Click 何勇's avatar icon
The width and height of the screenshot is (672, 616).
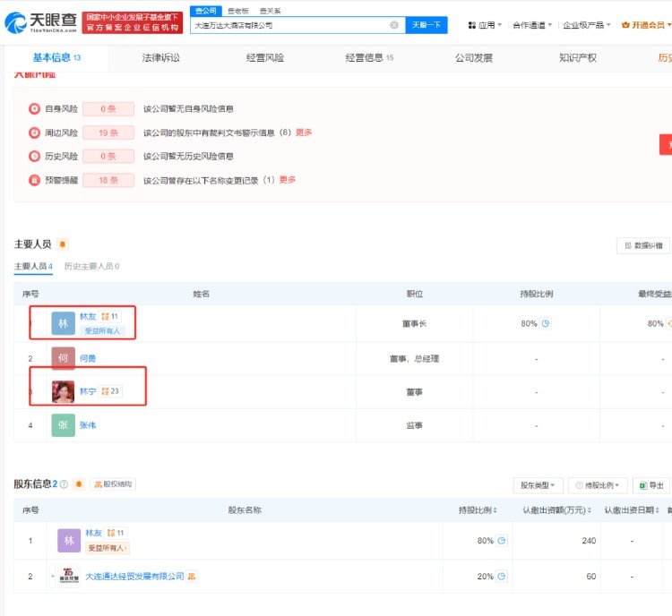(x=63, y=358)
